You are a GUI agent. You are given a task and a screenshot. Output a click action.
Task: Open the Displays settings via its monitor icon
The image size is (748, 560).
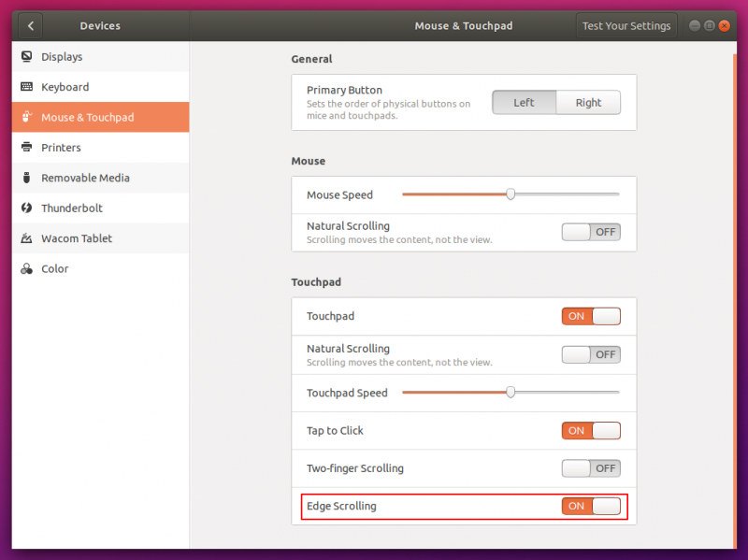click(x=26, y=56)
